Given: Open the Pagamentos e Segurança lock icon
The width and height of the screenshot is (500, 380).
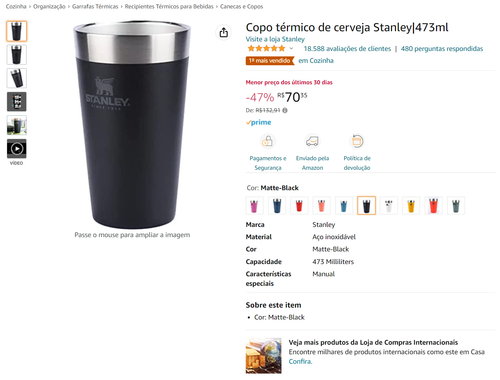Looking at the screenshot, I should point(267,141).
